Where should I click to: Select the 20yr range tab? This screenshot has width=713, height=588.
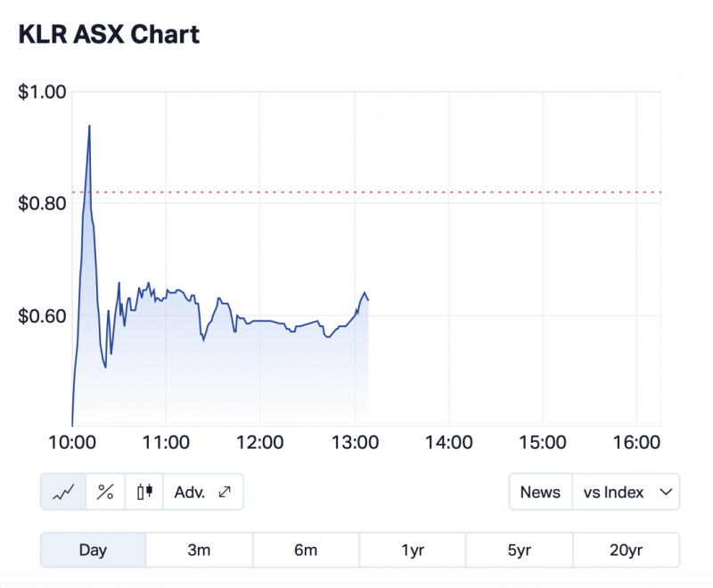click(x=626, y=550)
